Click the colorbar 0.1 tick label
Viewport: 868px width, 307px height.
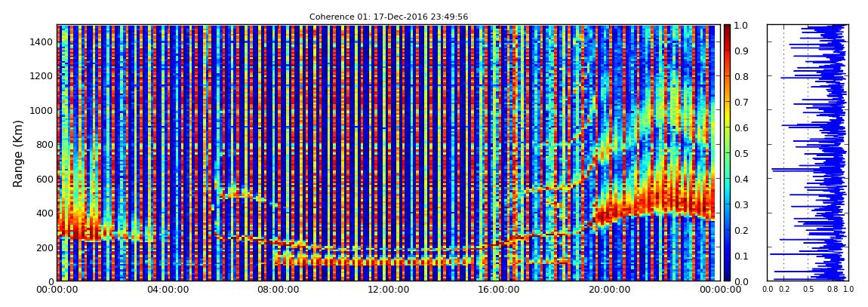[741, 256]
